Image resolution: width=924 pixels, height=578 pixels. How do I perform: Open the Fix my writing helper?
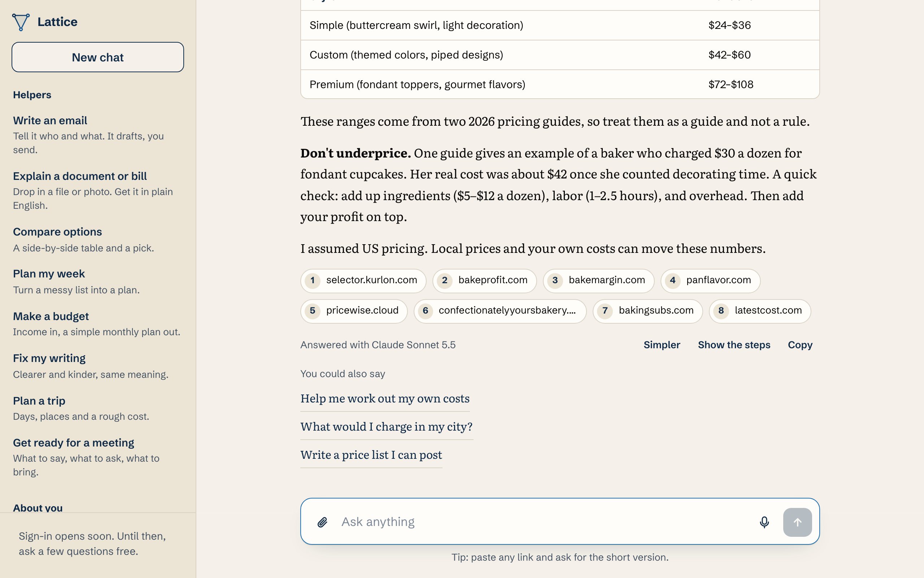click(x=98, y=366)
